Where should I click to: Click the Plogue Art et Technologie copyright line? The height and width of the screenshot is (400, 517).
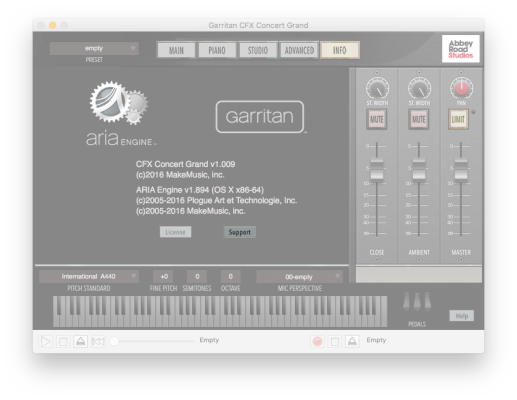click(216, 200)
